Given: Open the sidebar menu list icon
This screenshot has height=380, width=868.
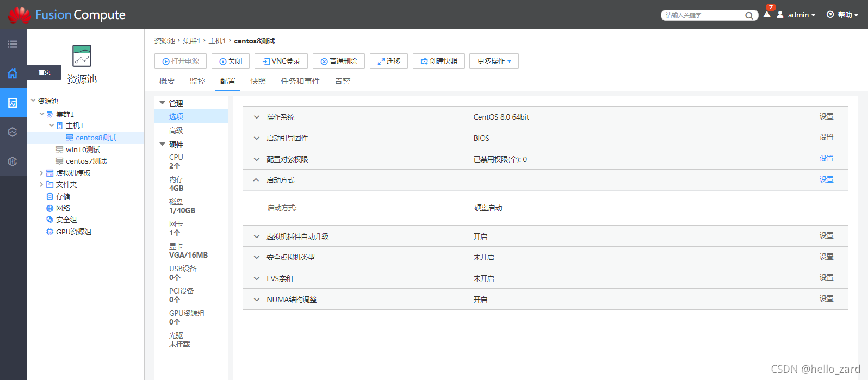Looking at the screenshot, I should [x=13, y=44].
